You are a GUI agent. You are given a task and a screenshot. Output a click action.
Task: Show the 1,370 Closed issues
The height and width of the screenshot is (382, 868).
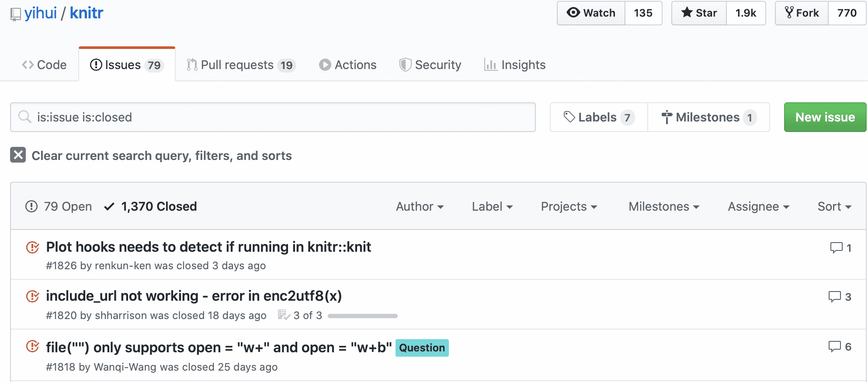click(151, 206)
